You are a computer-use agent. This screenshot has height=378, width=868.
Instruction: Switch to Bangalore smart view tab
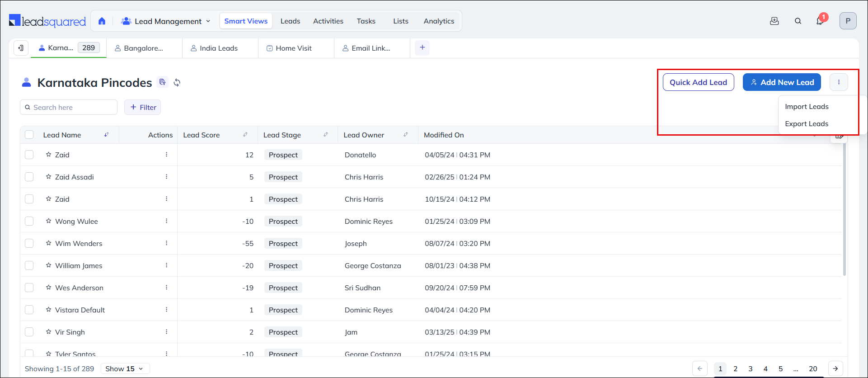(144, 48)
